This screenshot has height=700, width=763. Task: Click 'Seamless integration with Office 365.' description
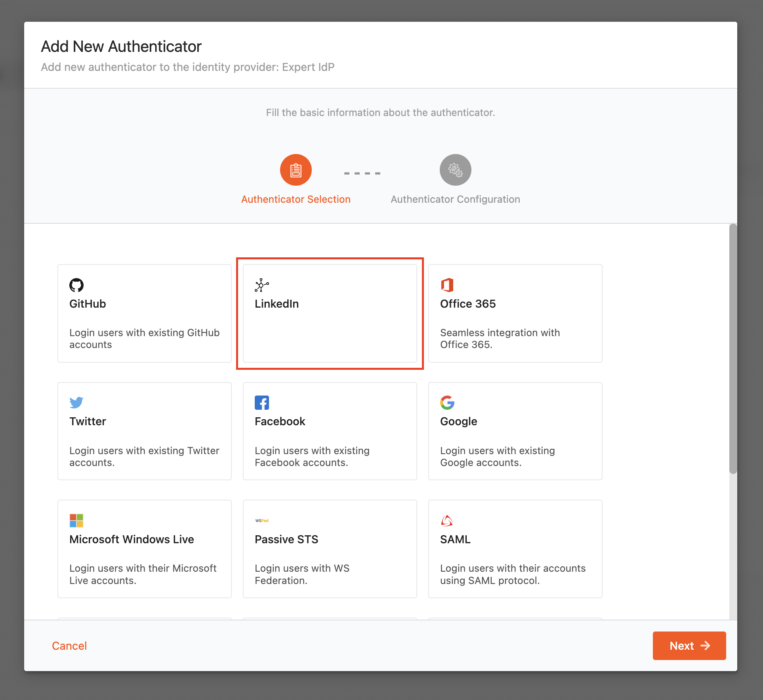pyautogui.click(x=500, y=339)
